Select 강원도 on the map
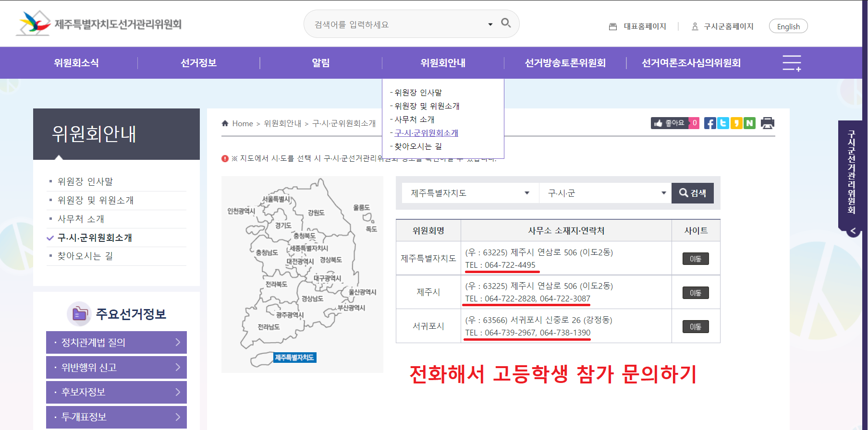 coord(316,213)
